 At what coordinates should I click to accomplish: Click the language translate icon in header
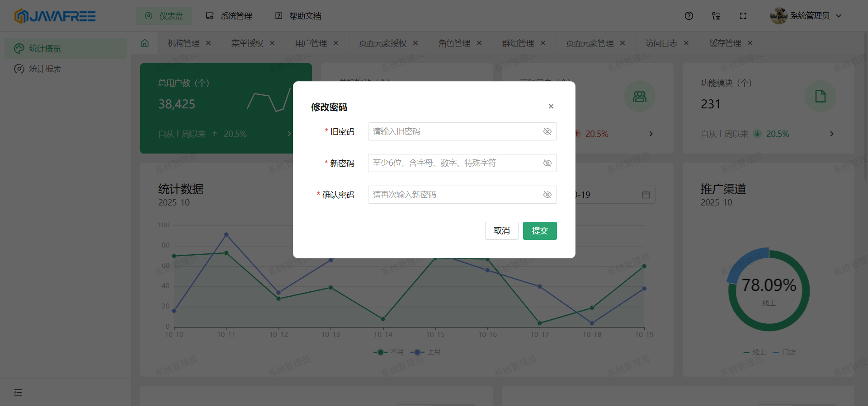point(716,16)
